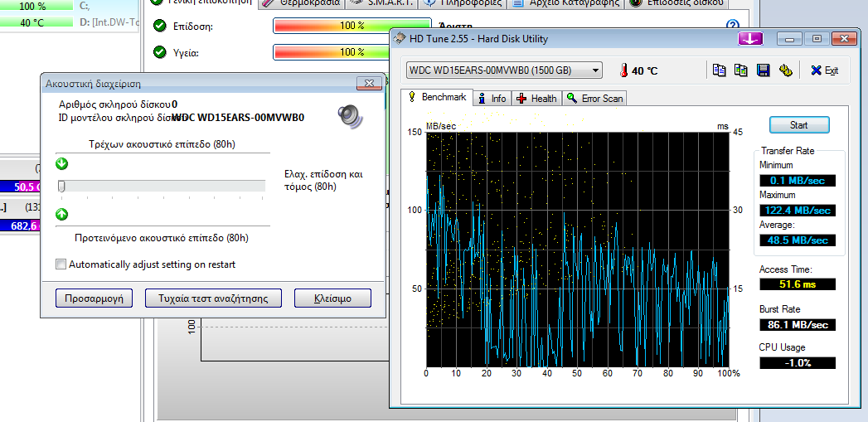Click the HD Tune title bar app icon
The height and width of the screenshot is (422, 868).
coord(399,39)
